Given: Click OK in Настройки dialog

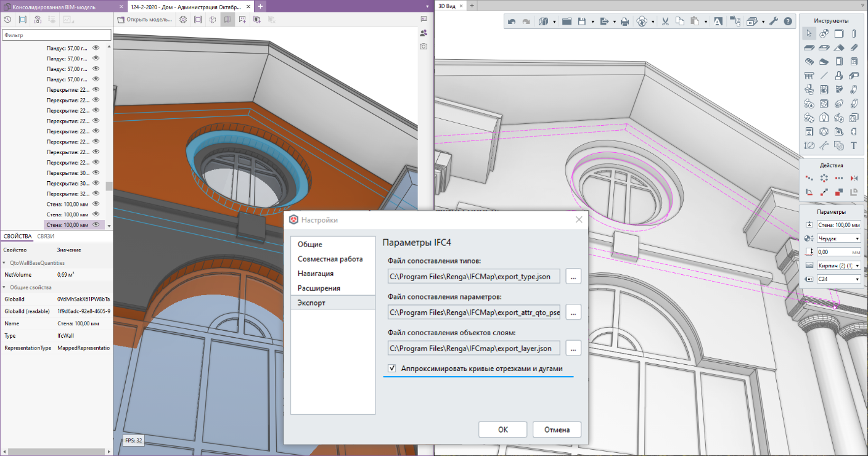Looking at the screenshot, I should point(502,430).
